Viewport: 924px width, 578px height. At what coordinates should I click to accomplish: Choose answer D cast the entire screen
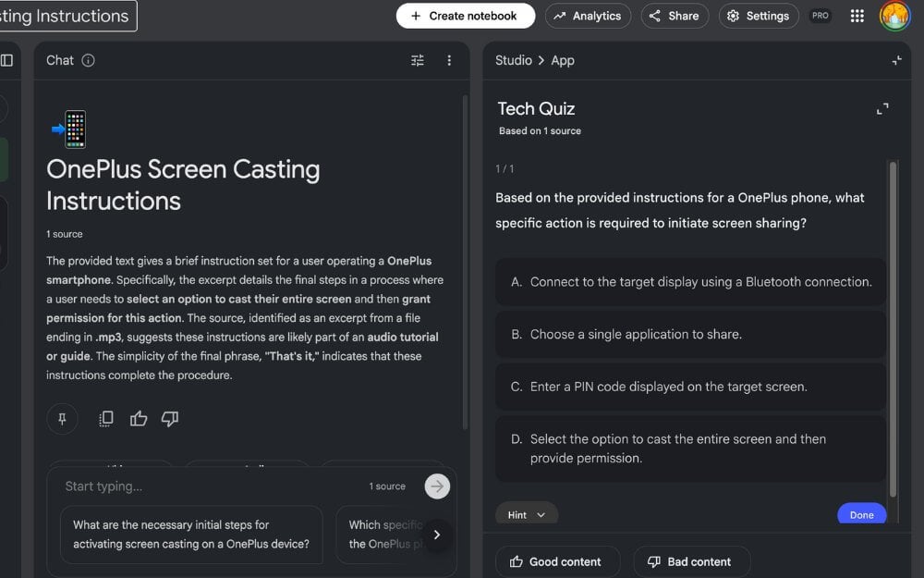tap(690, 449)
